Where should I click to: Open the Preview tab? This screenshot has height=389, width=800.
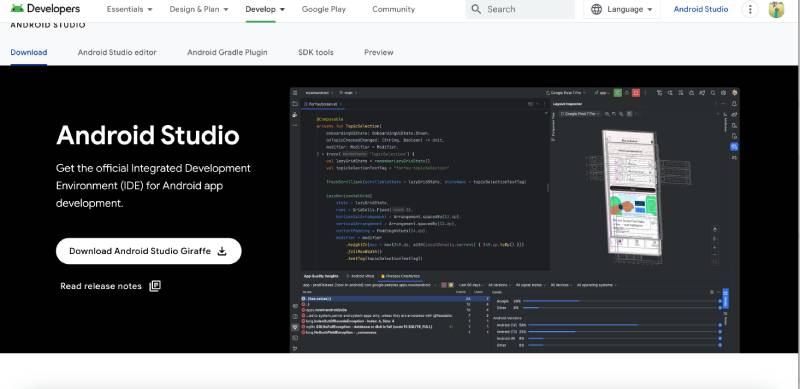(x=379, y=52)
